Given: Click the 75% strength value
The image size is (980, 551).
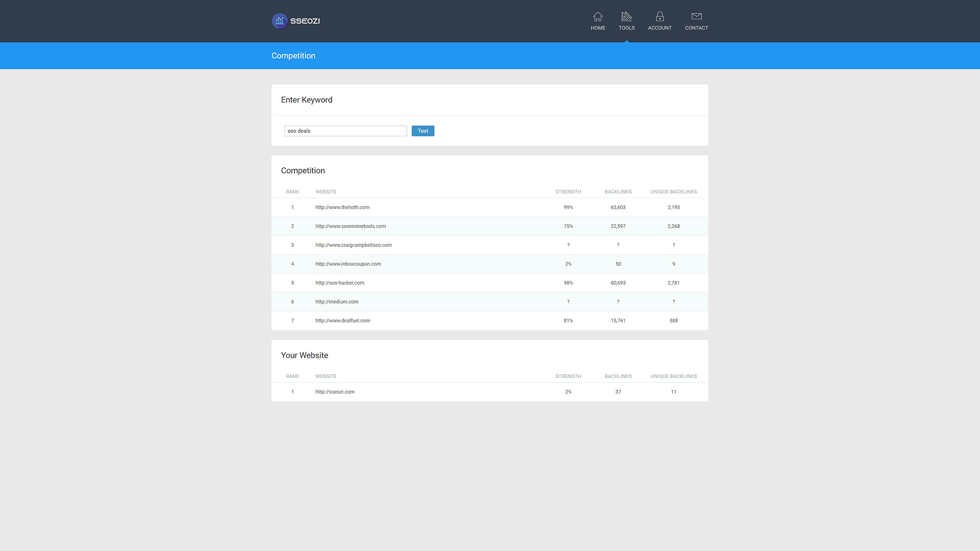Looking at the screenshot, I should [x=568, y=227].
